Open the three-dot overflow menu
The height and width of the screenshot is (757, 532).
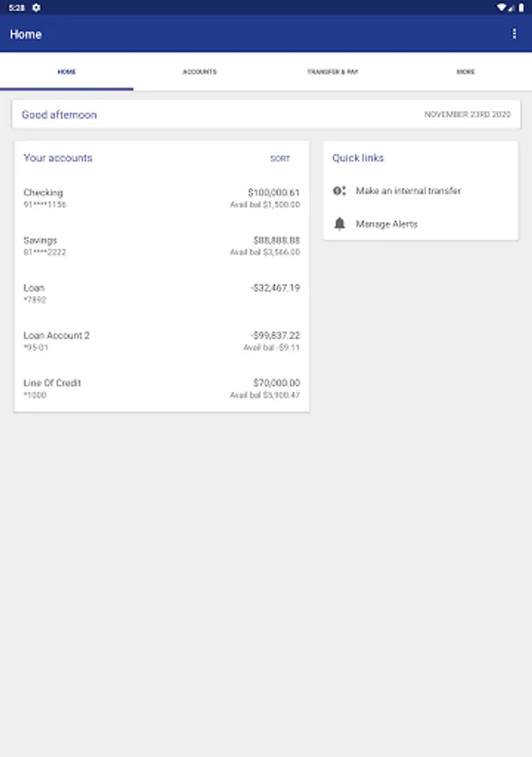tap(514, 34)
